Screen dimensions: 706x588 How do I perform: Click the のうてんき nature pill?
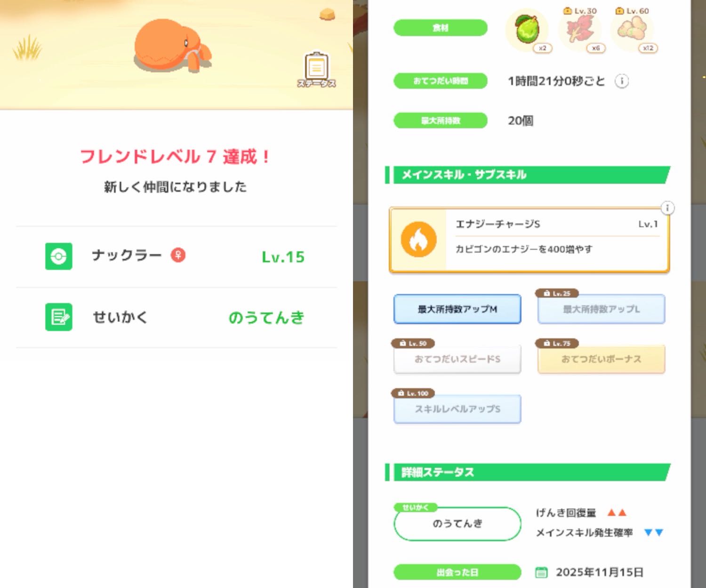pos(457,524)
